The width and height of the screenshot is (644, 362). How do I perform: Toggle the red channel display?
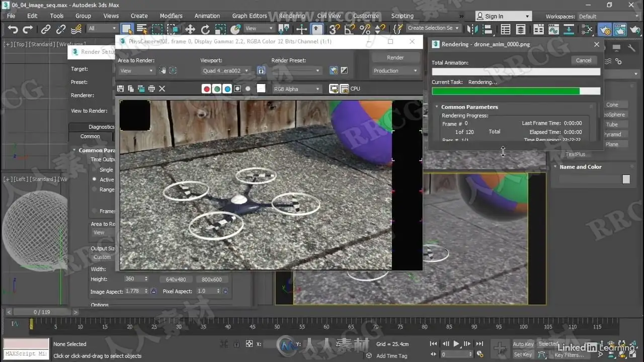(206, 89)
